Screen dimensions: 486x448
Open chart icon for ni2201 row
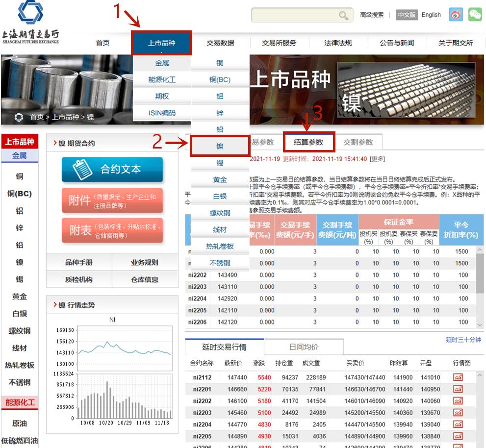pyautogui.click(x=458, y=389)
